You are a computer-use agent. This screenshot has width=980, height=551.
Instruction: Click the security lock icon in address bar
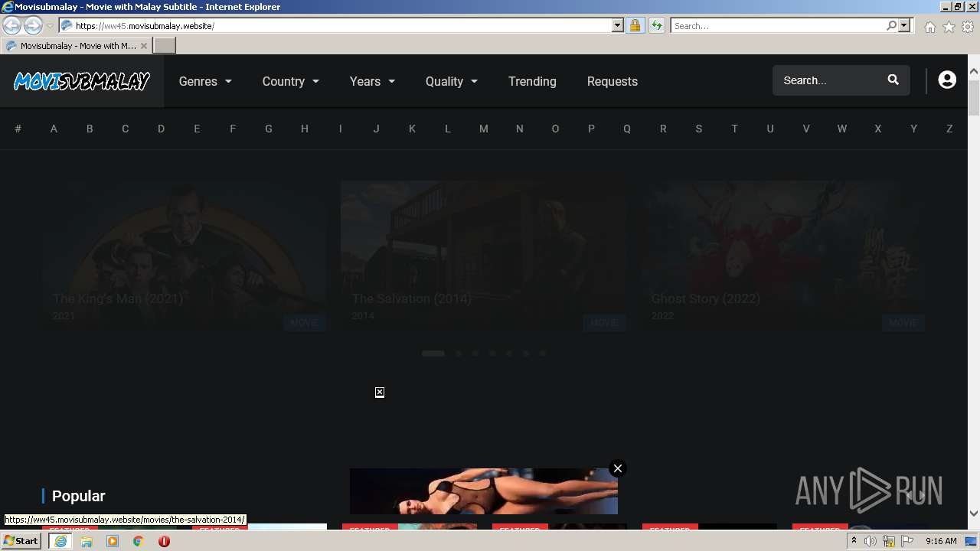pos(635,25)
